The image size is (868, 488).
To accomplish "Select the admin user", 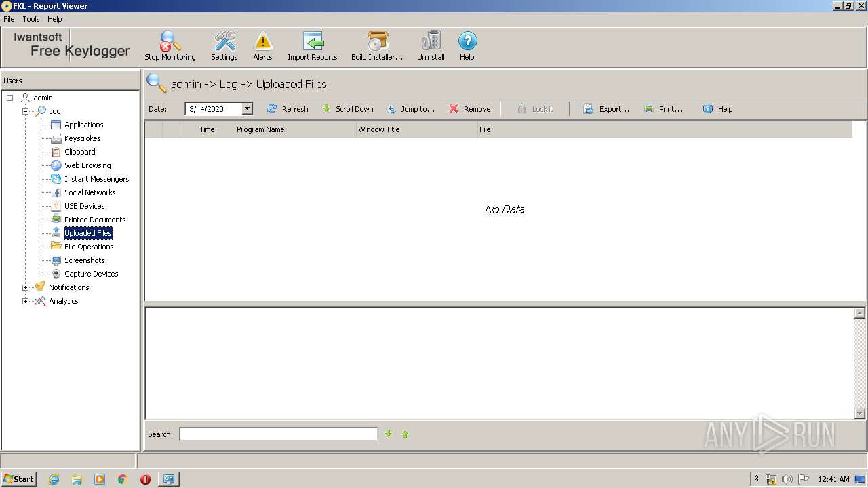I will point(43,98).
